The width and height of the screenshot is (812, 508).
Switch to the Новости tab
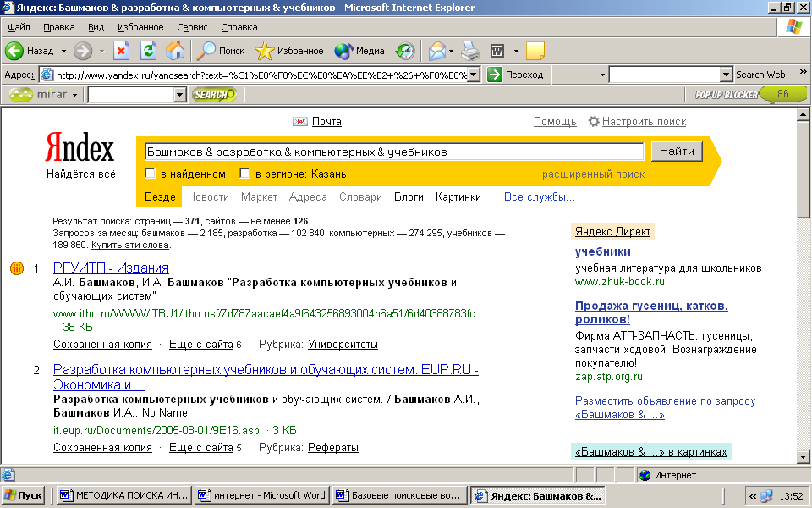[x=208, y=197]
